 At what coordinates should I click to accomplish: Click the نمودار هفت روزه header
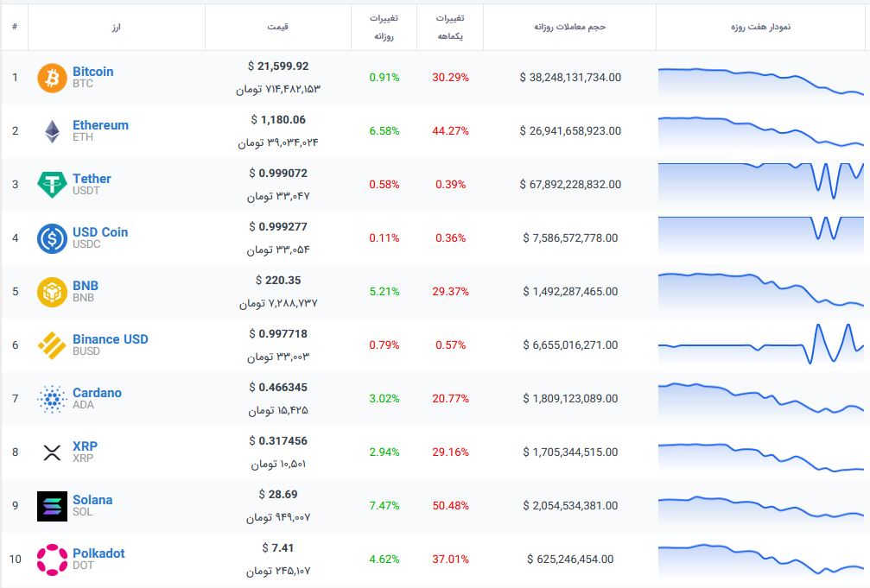pyautogui.click(x=760, y=27)
